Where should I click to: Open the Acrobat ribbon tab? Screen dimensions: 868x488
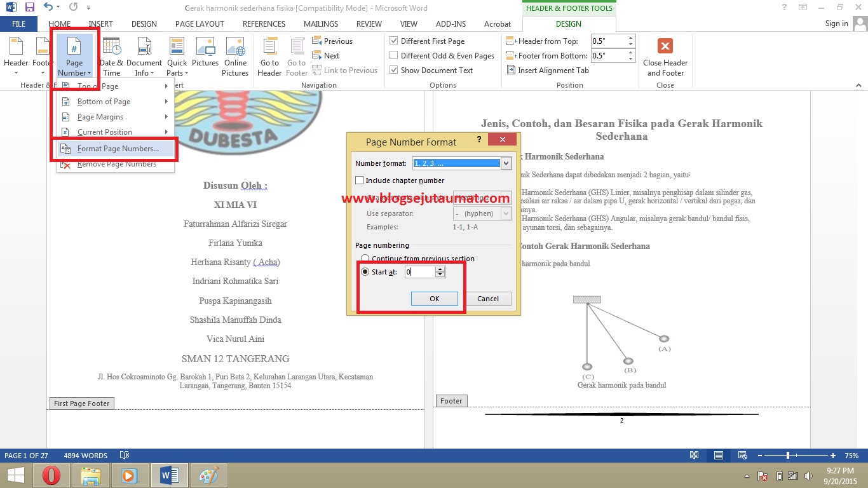click(x=498, y=24)
